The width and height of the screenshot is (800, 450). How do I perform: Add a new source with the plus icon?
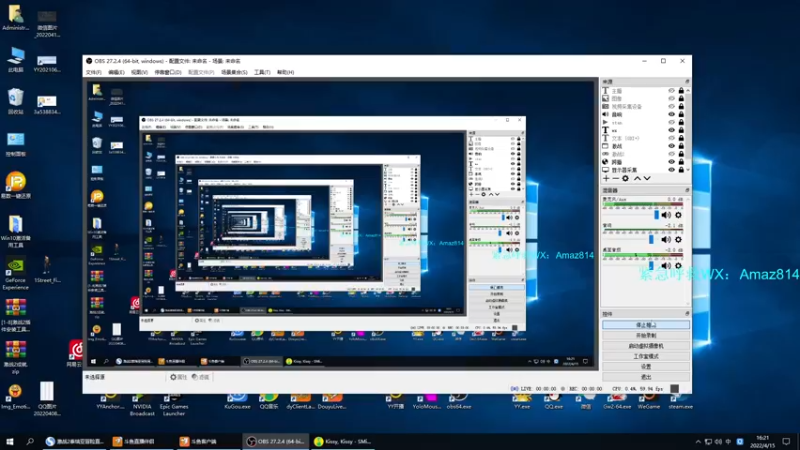coord(606,178)
